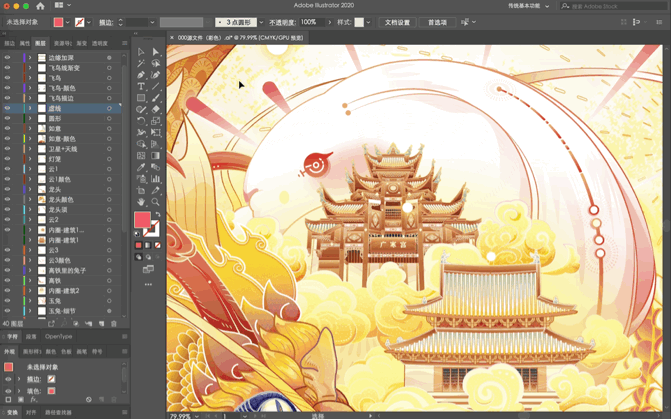The width and height of the screenshot is (671, 419).
Task: Toggle visibility of 龙头 layer
Action: [7, 189]
